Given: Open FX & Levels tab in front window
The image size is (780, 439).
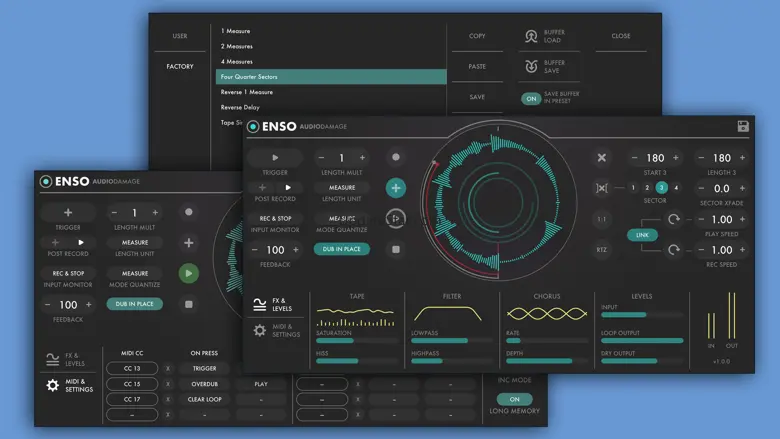Looking at the screenshot, I should 272,304.
